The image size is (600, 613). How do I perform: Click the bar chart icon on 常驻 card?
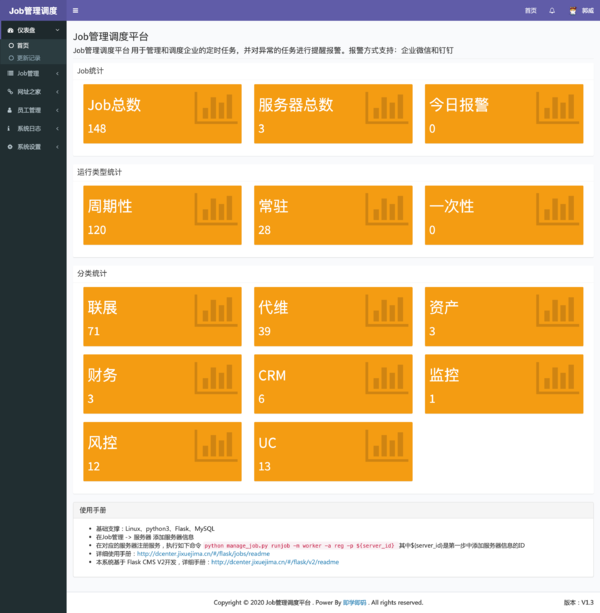coord(387,209)
